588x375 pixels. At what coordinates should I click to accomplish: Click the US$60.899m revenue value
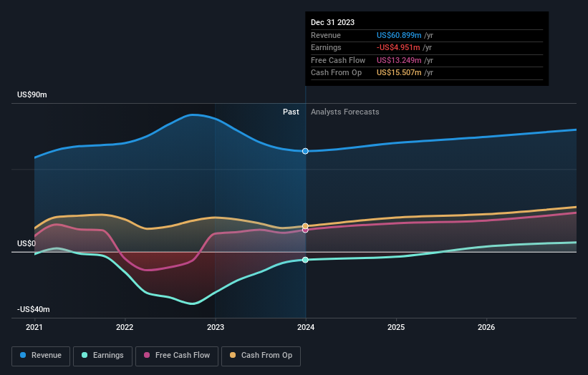[x=399, y=35]
